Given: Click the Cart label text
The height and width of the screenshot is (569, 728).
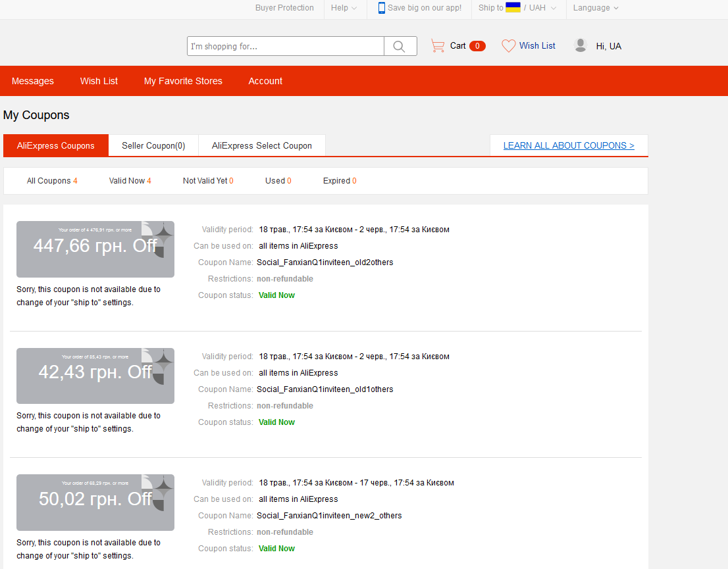Looking at the screenshot, I should click(457, 45).
